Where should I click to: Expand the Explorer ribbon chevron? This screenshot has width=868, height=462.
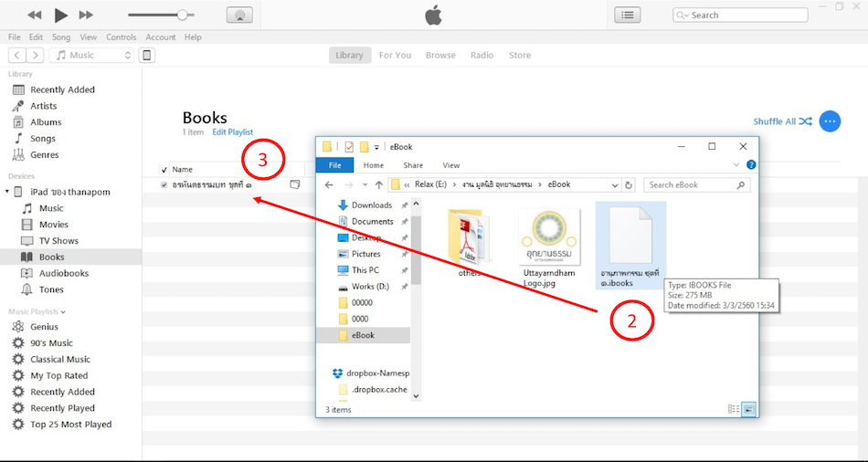click(x=736, y=164)
